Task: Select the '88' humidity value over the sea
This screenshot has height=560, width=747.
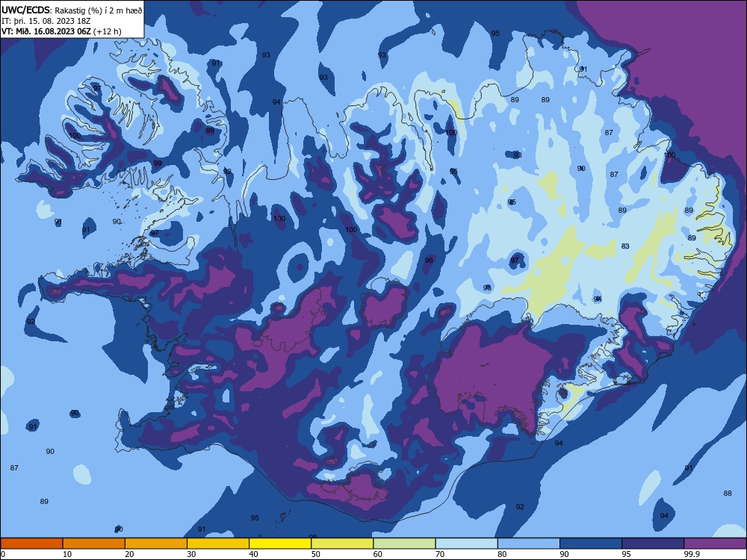Action: click(x=728, y=494)
